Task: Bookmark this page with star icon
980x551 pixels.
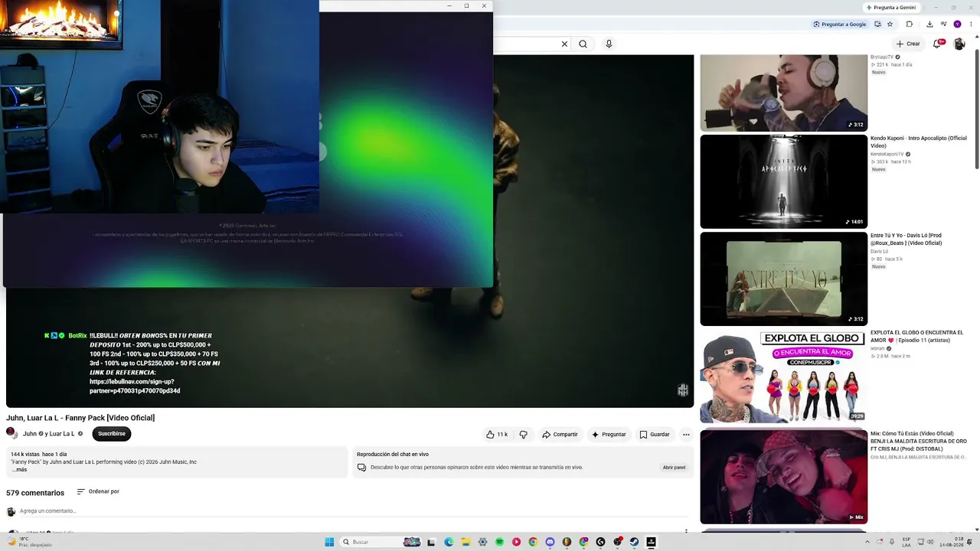Action: click(890, 24)
